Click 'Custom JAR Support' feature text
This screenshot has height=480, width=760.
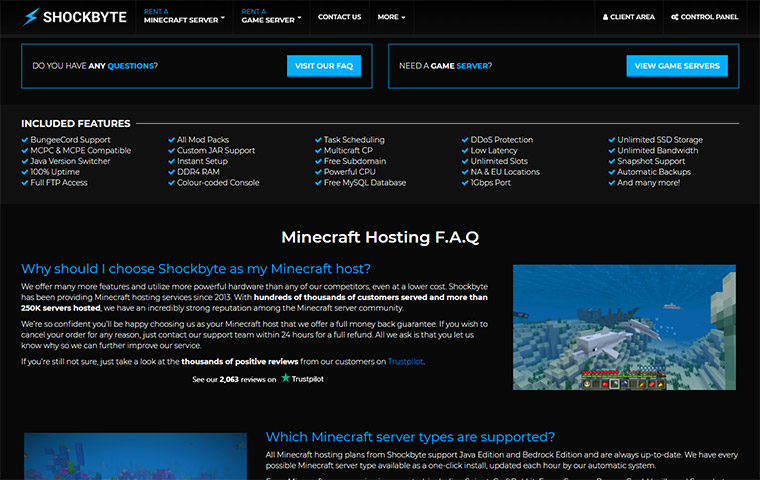(216, 150)
